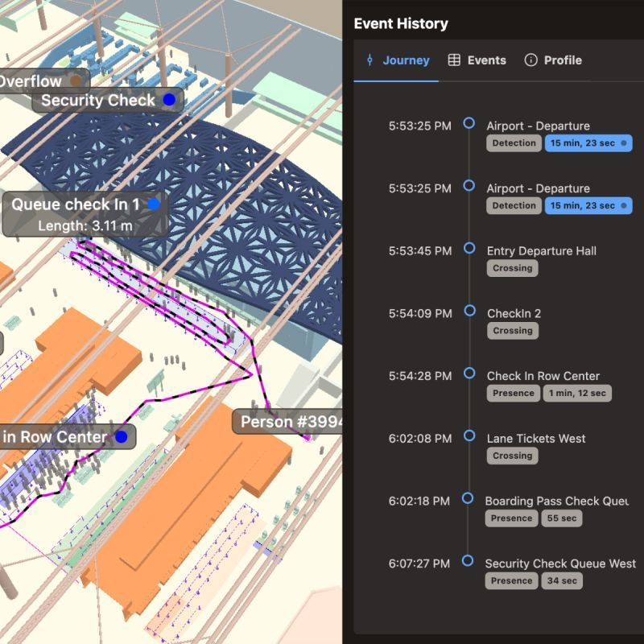Click the Entry Departure Hall event title
The width and height of the screenshot is (644, 644).
click(x=541, y=251)
